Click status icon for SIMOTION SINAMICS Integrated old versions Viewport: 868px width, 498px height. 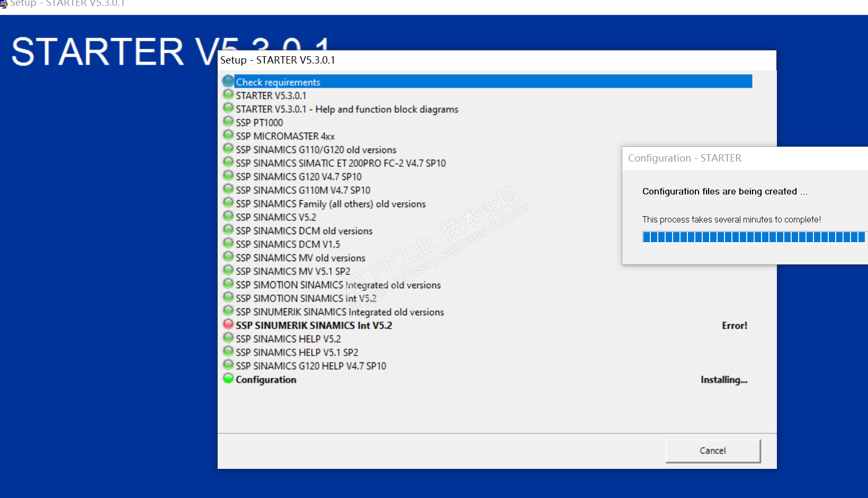coord(228,283)
